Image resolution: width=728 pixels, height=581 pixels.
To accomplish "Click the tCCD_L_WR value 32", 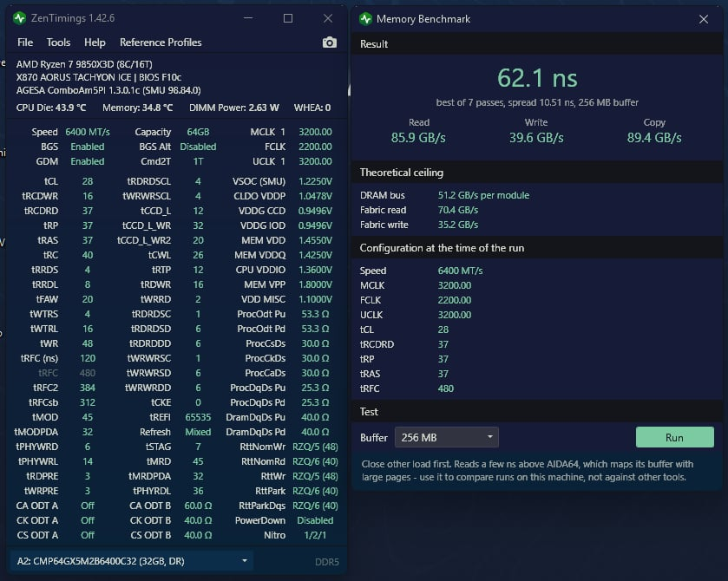I will click(198, 225).
